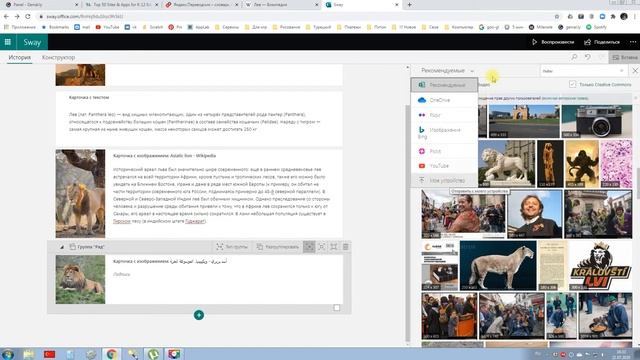Undo the last action
Screen dimensions: 640x360
(x=588, y=57)
